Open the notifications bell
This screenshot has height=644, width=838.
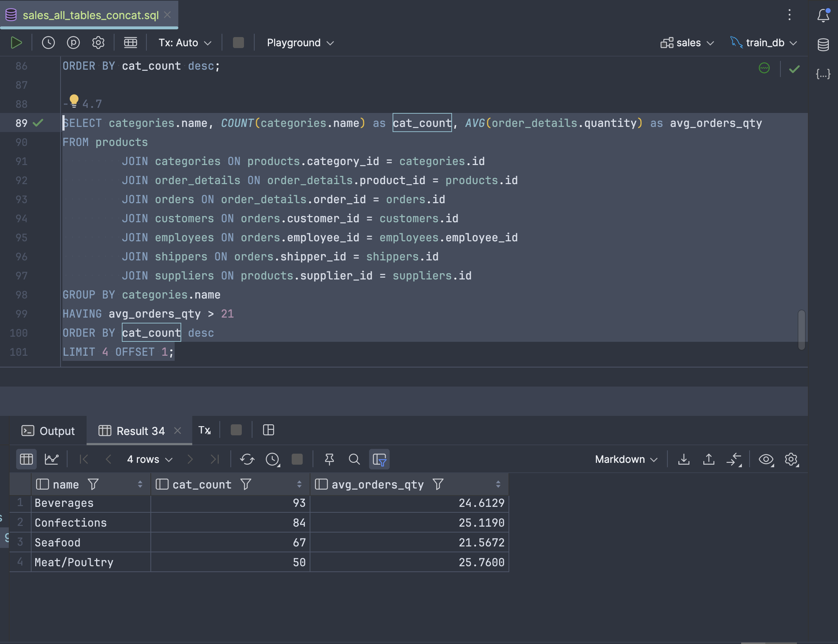tap(823, 15)
